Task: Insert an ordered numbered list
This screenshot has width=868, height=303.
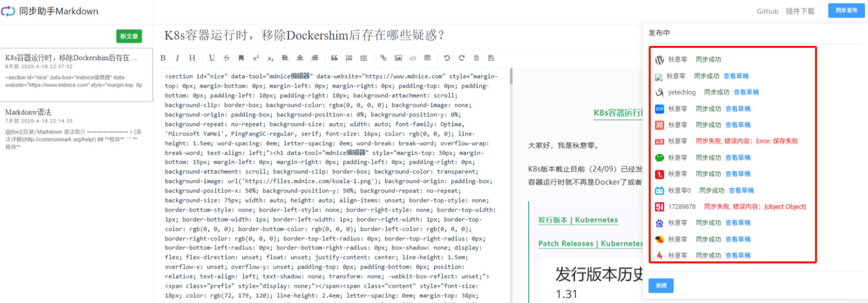Action: point(349,58)
